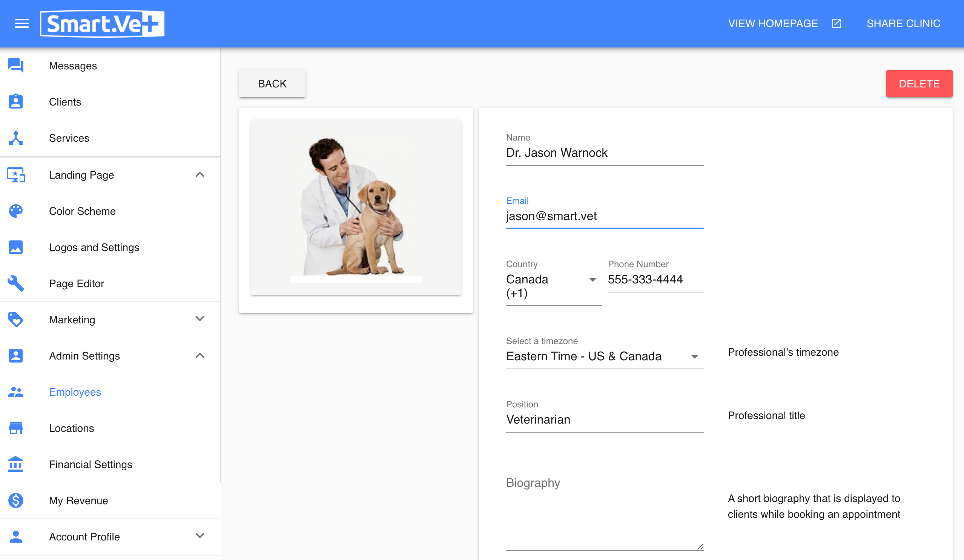Image resolution: width=964 pixels, height=560 pixels.
Task: Click the red DELETE button
Action: pos(919,84)
